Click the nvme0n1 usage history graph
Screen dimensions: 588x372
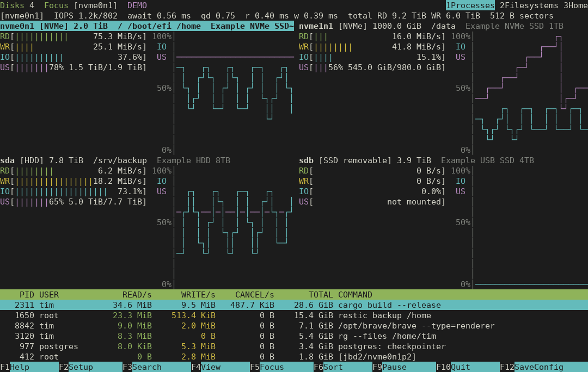point(235,57)
